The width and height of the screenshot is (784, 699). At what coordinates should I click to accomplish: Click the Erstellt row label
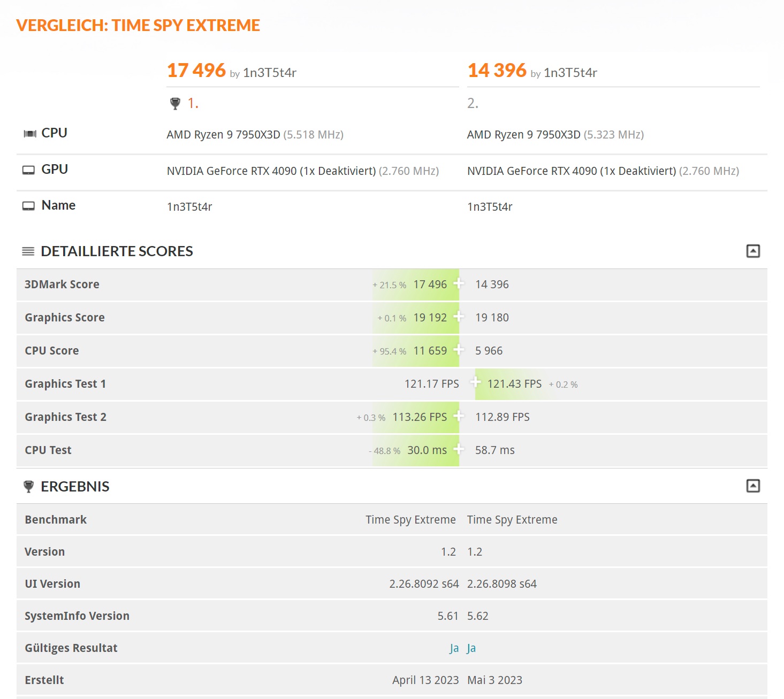[x=44, y=680]
